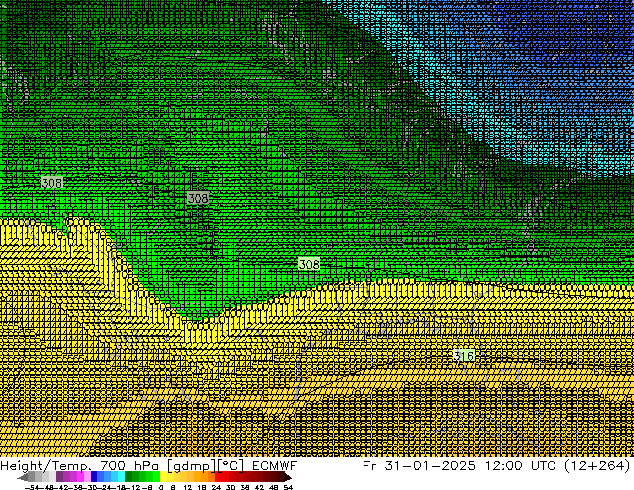Click the date 'Fr 31-01-2025'
The width and height of the screenshot is (634, 490).
[419, 466]
